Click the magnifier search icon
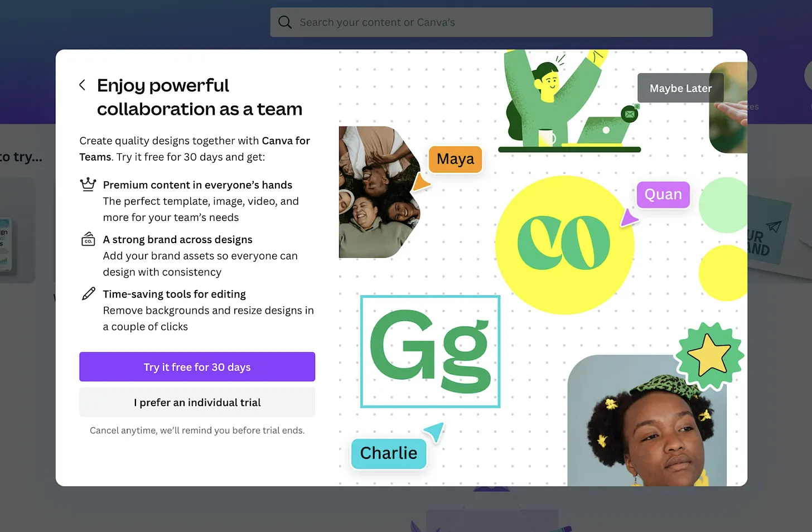The image size is (812, 532). 285,22
